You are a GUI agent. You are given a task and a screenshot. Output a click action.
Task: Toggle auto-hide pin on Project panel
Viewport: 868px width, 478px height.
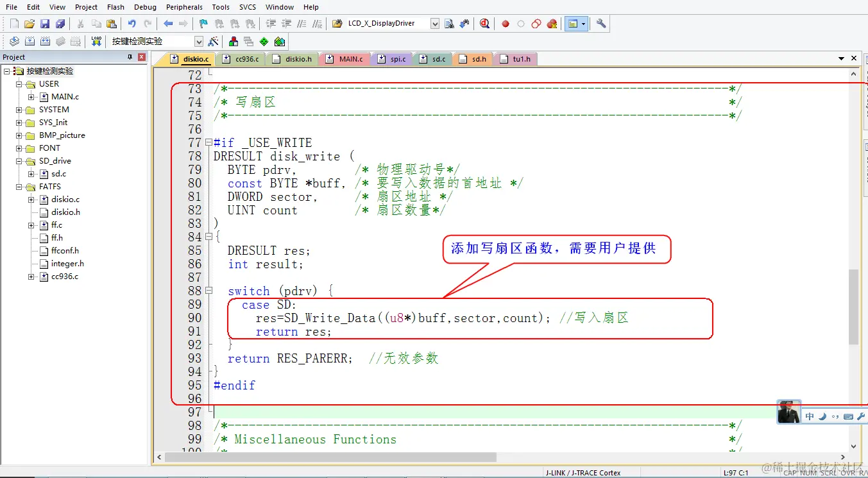(131, 56)
